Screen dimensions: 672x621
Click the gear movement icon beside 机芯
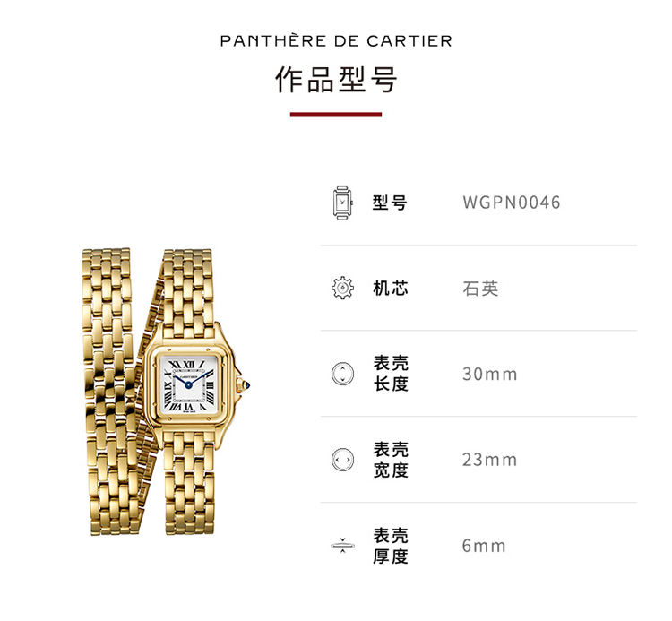pyautogui.click(x=342, y=288)
